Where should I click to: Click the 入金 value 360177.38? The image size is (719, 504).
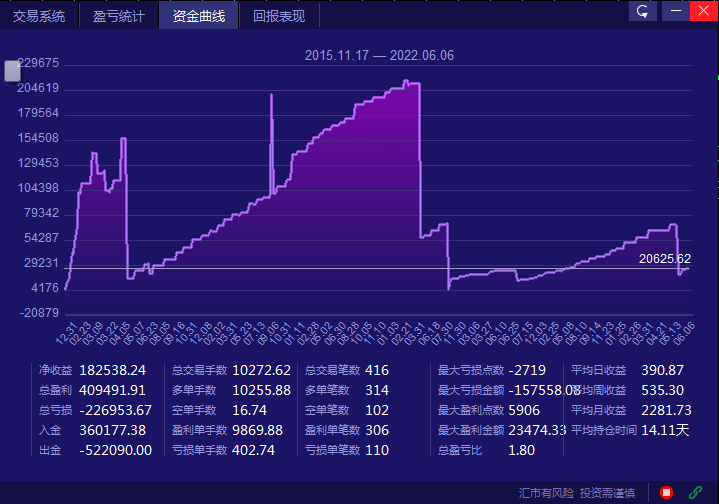click(112, 430)
